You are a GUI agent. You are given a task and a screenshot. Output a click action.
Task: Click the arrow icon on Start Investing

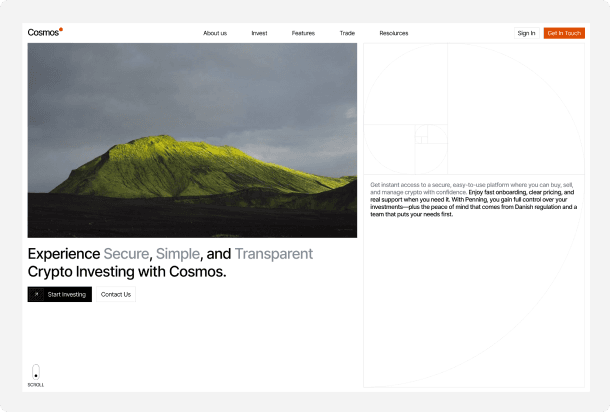[x=37, y=294]
